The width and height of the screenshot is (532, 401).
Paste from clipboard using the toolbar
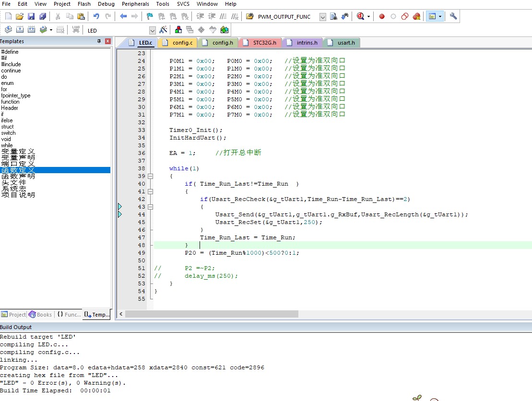[x=81, y=16]
